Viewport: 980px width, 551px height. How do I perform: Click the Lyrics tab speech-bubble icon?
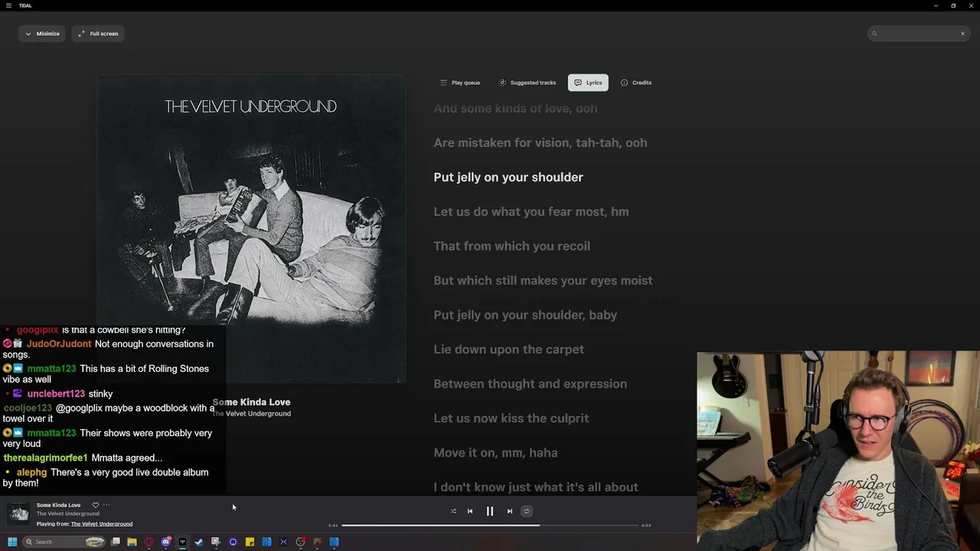point(578,83)
